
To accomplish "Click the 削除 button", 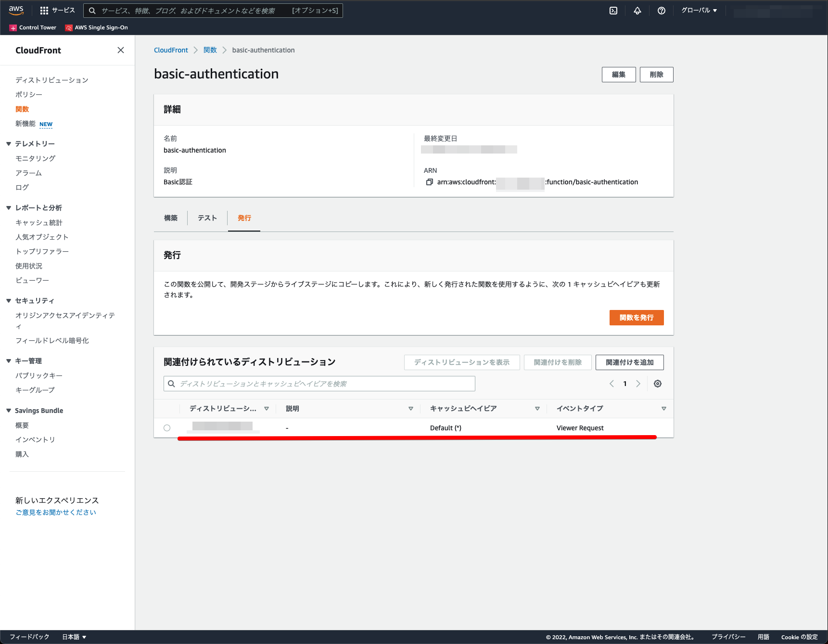I will pos(656,75).
